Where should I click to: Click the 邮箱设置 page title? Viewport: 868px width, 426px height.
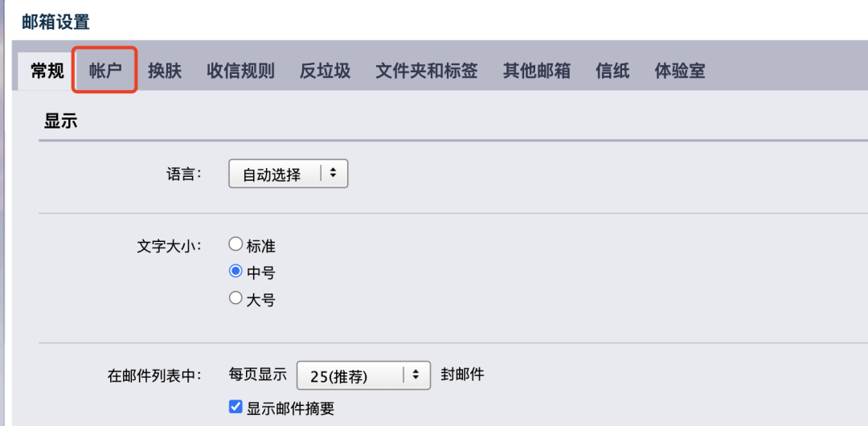(x=55, y=22)
